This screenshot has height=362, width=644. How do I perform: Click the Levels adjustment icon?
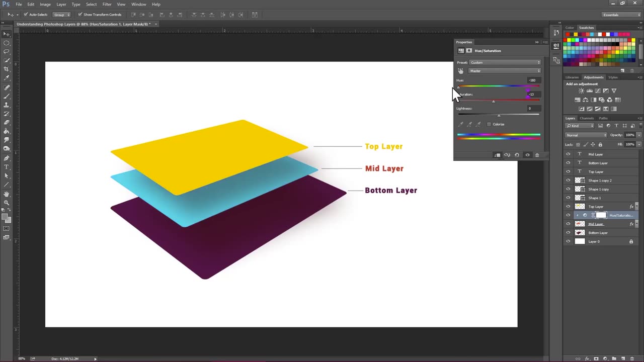[x=590, y=91]
